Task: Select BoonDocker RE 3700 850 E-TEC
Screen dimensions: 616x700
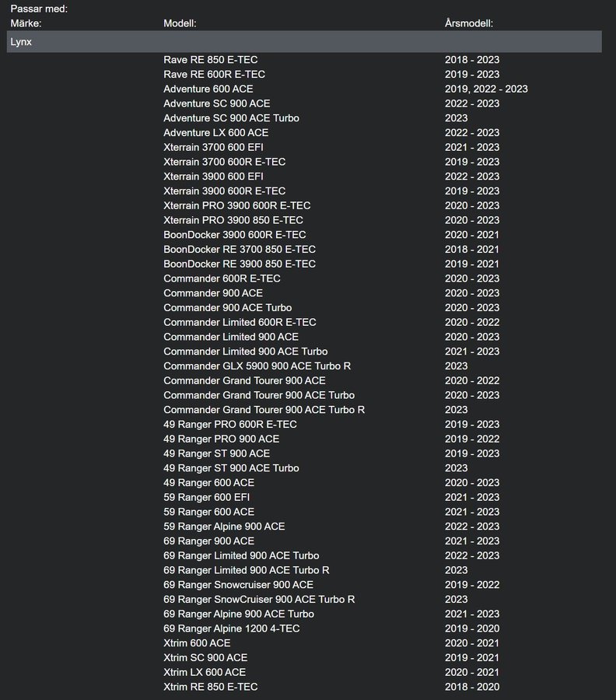Action: [x=240, y=250]
